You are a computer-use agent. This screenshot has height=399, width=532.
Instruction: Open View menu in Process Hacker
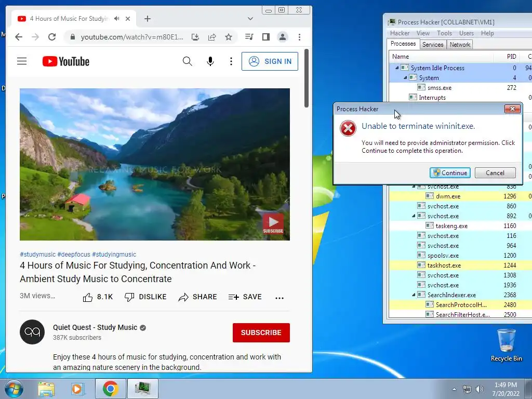[x=423, y=33]
